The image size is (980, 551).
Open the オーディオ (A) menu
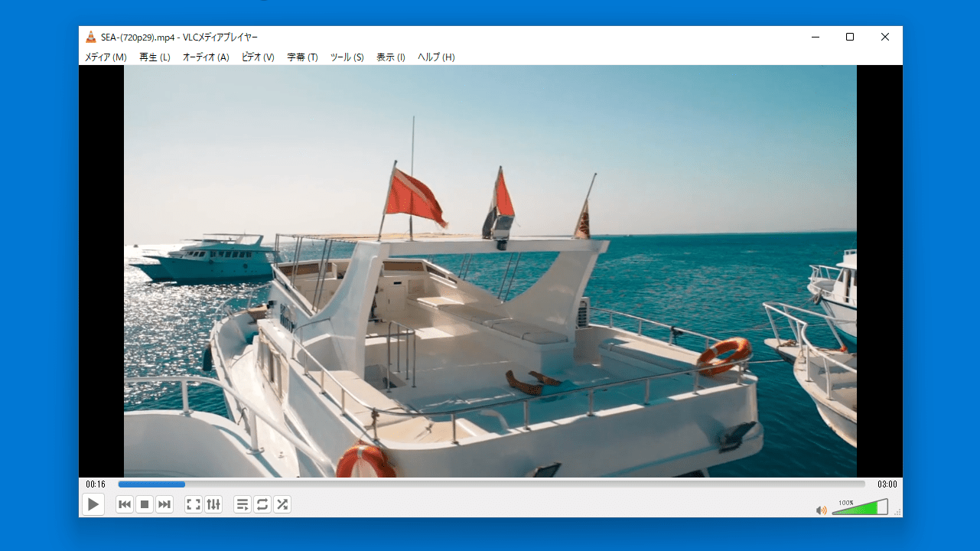pyautogui.click(x=206, y=57)
